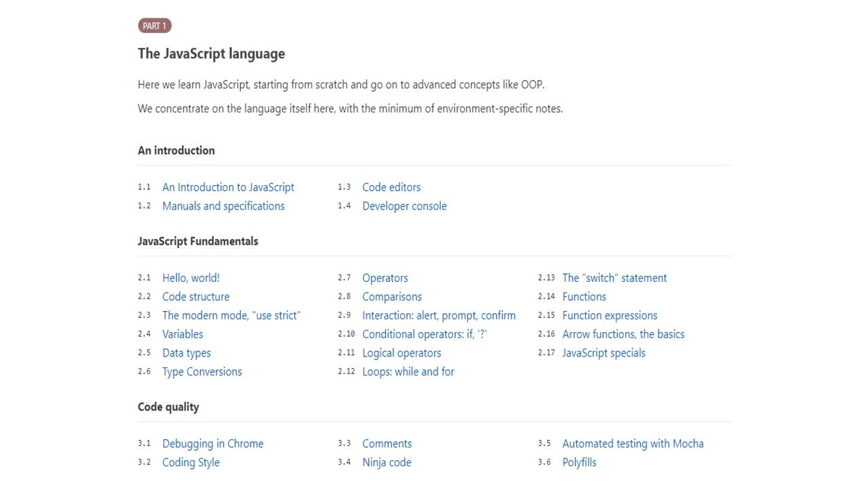
Task: Go to Functions chapter
Action: (x=584, y=297)
